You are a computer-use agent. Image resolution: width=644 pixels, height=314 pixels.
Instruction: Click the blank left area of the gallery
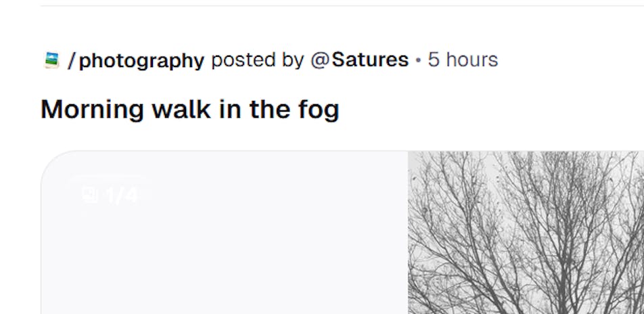coord(223,257)
